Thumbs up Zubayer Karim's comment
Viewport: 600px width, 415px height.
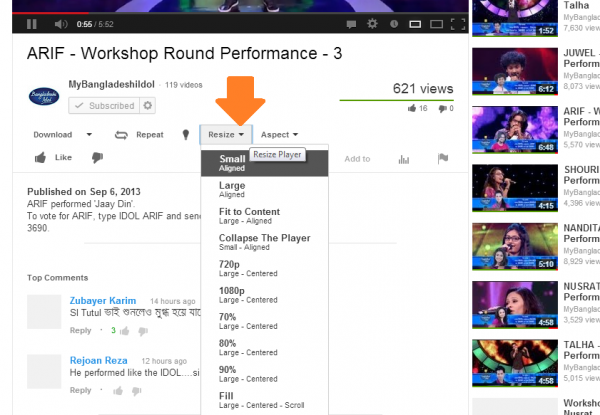(x=124, y=331)
